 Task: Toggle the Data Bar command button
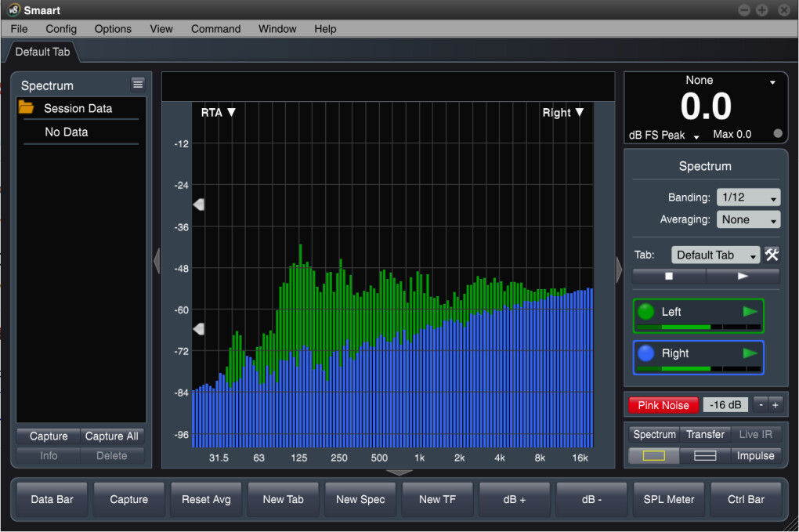[52, 499]
